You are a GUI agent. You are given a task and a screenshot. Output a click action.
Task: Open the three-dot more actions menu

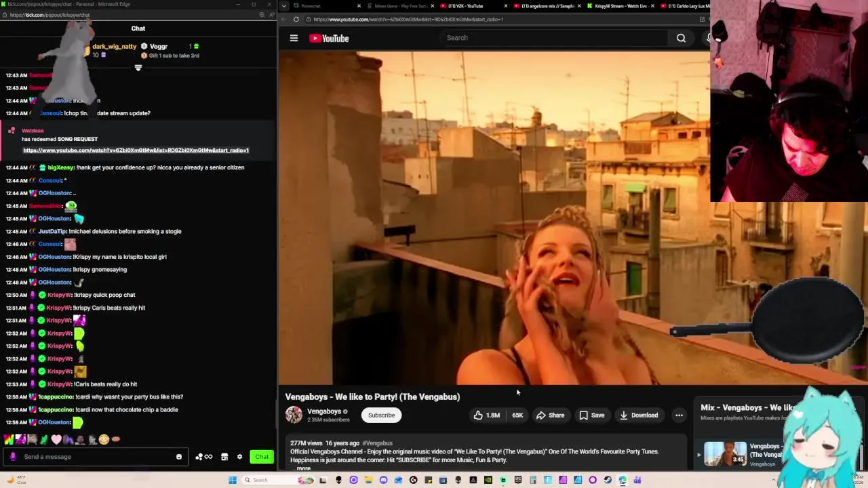click(679, 415)
